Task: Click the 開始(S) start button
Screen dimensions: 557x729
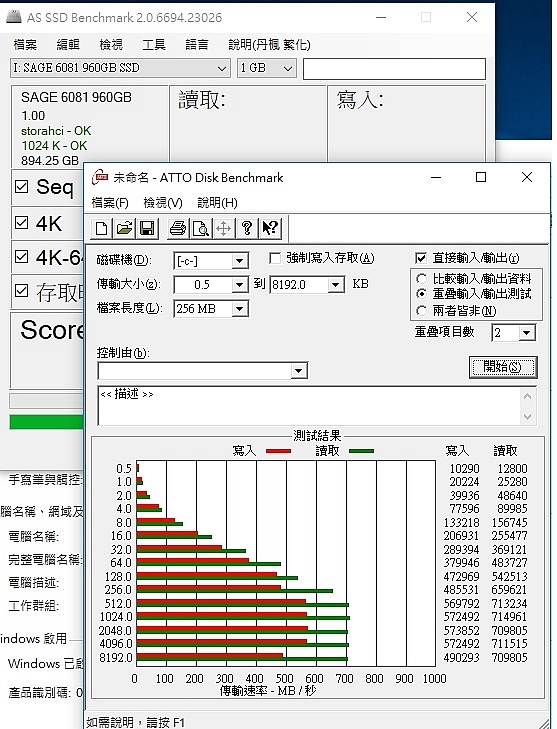Action: 503,367
